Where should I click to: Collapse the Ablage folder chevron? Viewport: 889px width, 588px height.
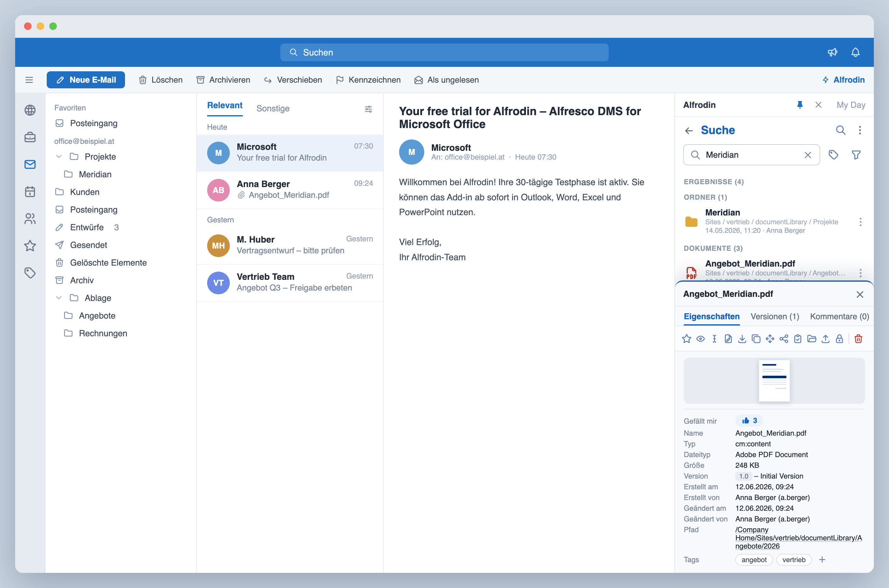pyautogui.click(x=59, y=298)
